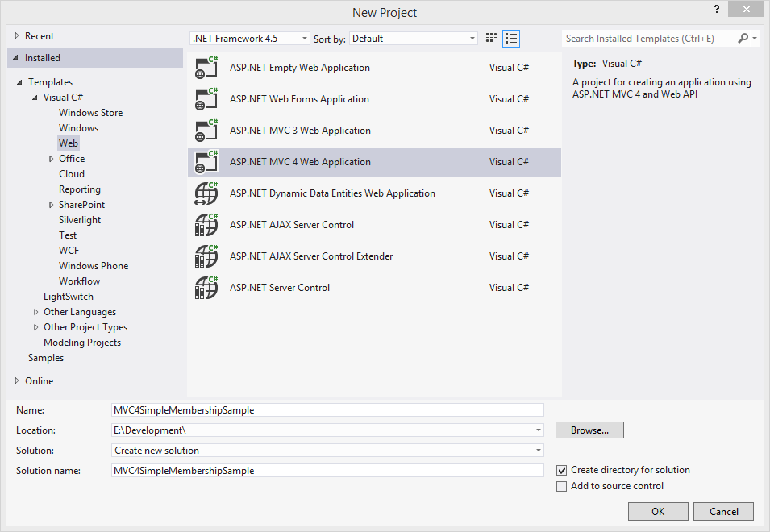
Task: Switch to medium icons list view
Action: coord(510,39)
